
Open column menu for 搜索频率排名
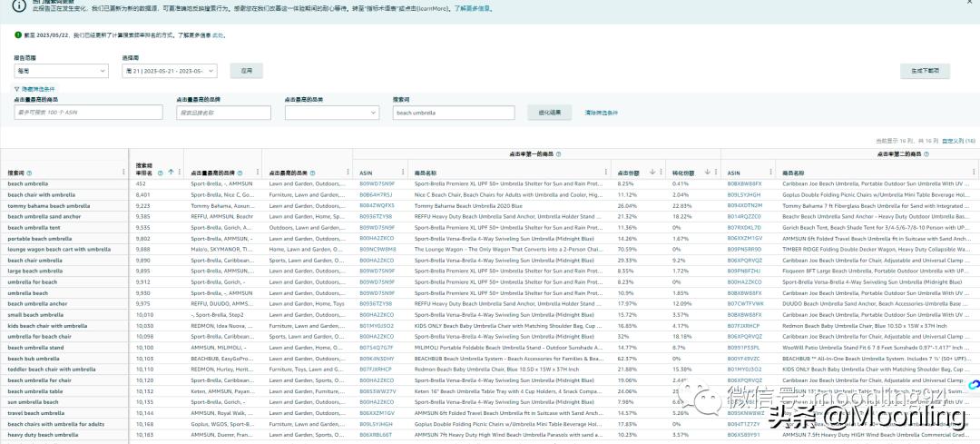point(180,172)
